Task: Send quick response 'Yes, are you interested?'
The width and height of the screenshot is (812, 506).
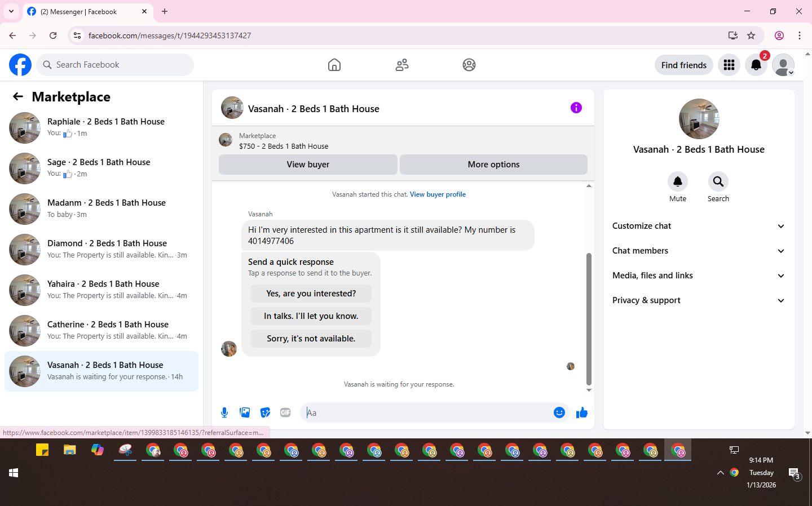Action: pos(311,294)
